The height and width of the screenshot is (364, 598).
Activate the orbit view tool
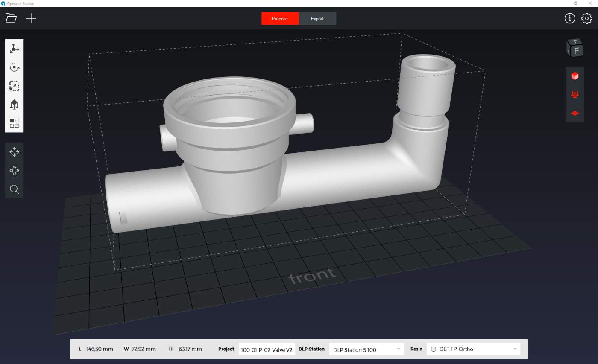[x=14, y=171]
